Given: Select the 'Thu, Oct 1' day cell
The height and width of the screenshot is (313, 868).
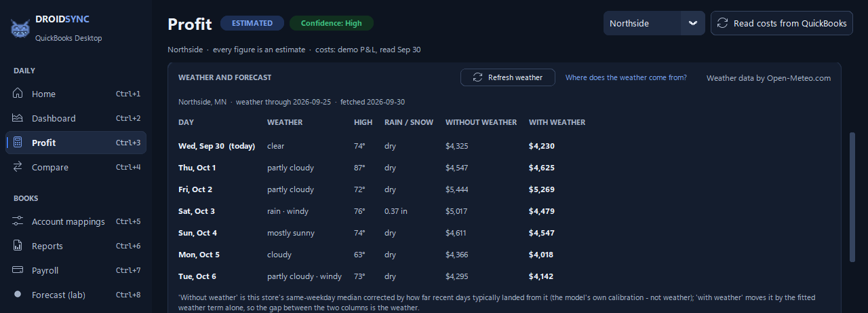Looking at the screenshot, I should pos(197,168).
